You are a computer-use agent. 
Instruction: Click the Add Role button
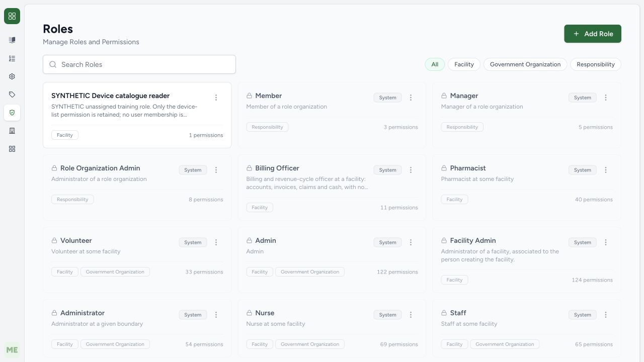(x=593, y=34)
